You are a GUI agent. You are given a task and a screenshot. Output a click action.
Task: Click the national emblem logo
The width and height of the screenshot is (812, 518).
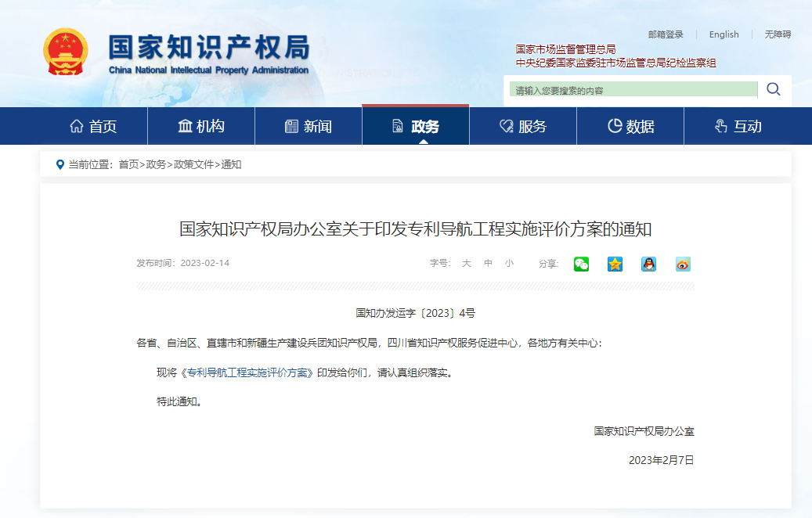click(x=65, y=52)
